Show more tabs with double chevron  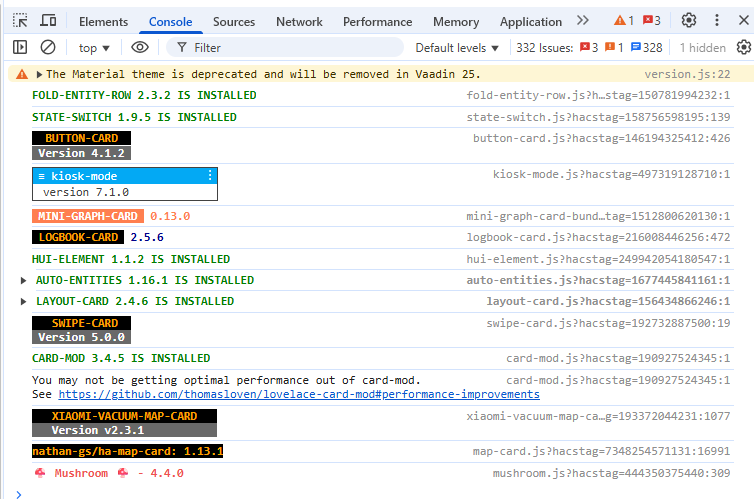583,20
